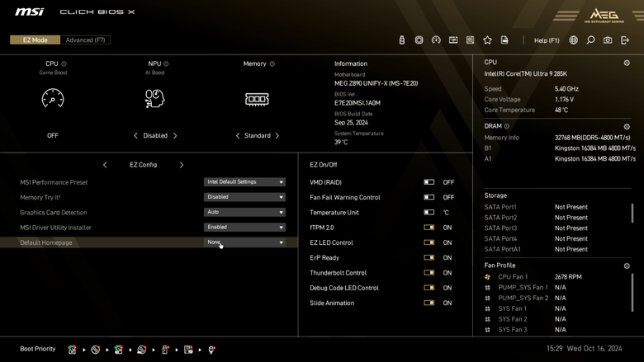Click the info icon beside Memory
644x362 pixels.
272,64
